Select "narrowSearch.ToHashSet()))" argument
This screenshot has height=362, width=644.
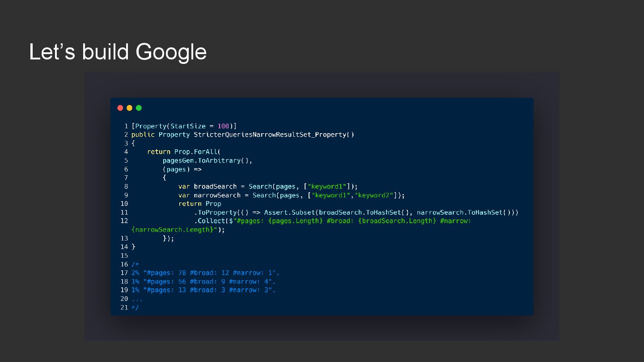click(x=467, y=212)
